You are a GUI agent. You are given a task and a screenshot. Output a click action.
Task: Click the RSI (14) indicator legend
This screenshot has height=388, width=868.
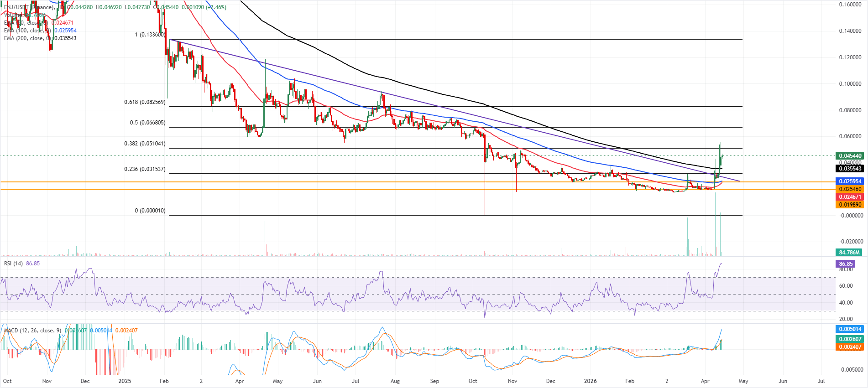point(14,264)
